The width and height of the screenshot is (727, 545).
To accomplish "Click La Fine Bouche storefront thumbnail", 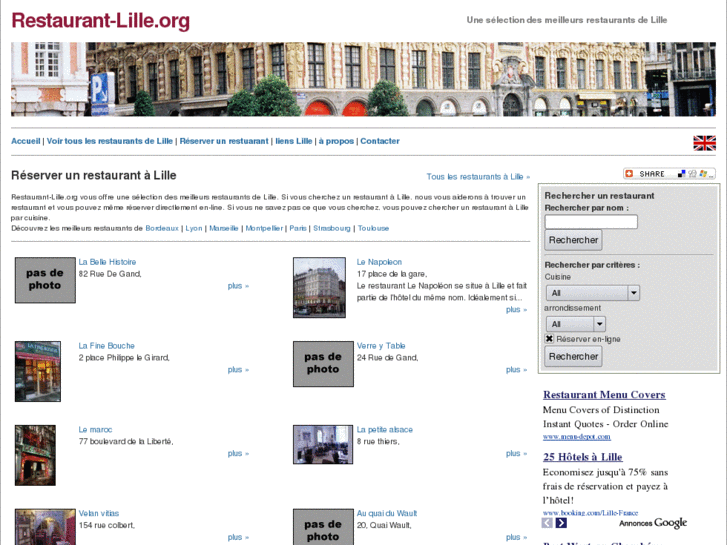I will (x=38, y=372).
